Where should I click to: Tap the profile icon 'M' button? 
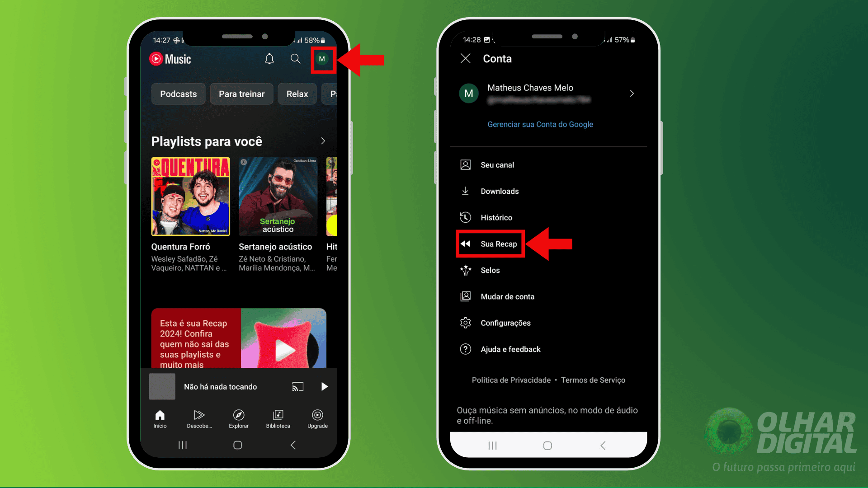(322, 58)
